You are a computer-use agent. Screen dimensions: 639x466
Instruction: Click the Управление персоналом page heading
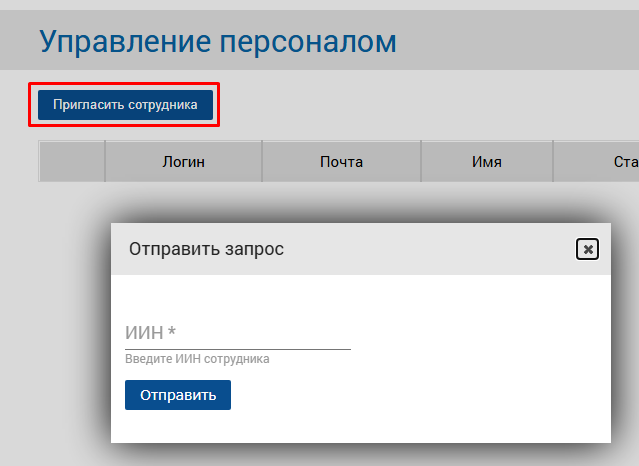pos(217,41)
